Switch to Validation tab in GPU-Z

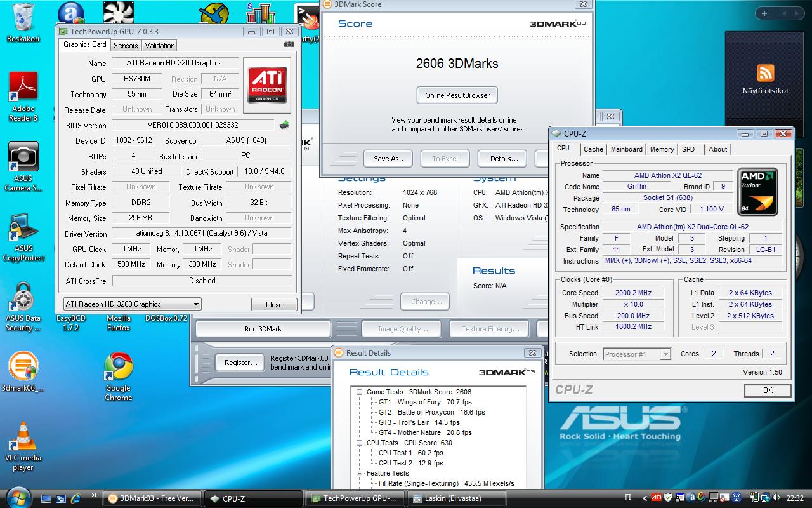pyautogui.click(x=160, y=46)
